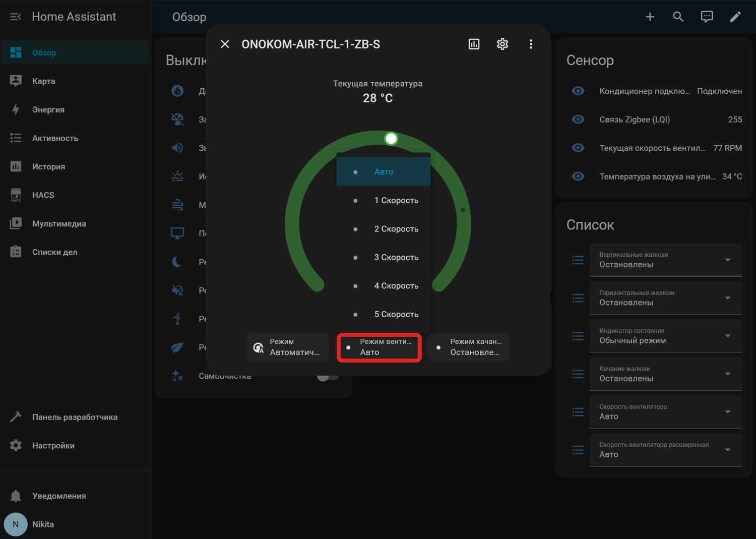
Task: Open the Кондиционер подклю... sensor row
Action: (x=654, y=91)
